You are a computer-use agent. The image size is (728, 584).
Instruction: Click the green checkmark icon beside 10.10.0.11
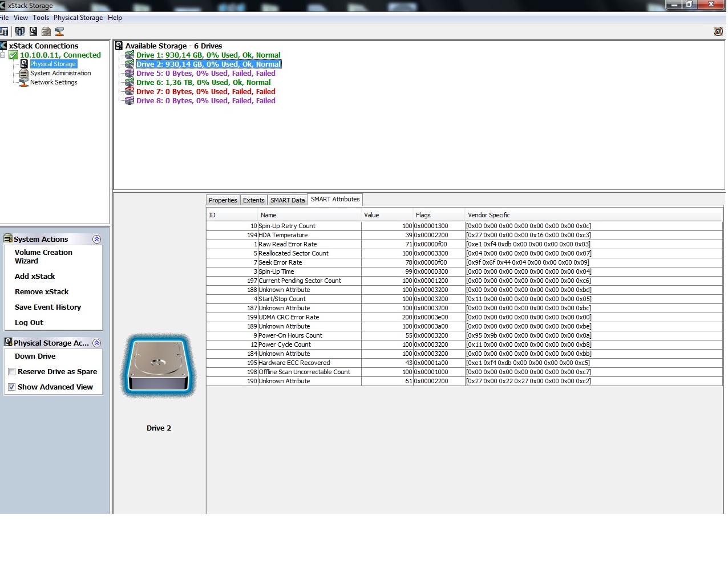click(x=13, y=55)
